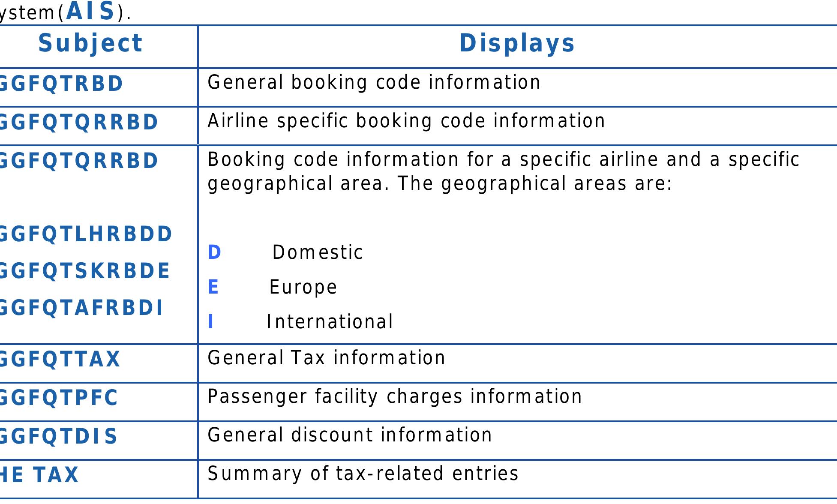The image size is (837, 504).
Task: Click the blue AIS link text
Action: tap(90, 12)
